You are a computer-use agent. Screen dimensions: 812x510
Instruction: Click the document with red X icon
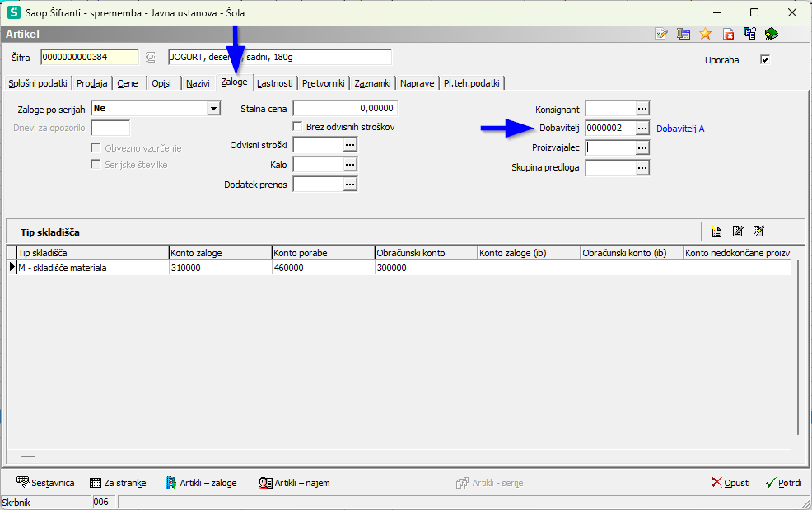coord(728,35)
